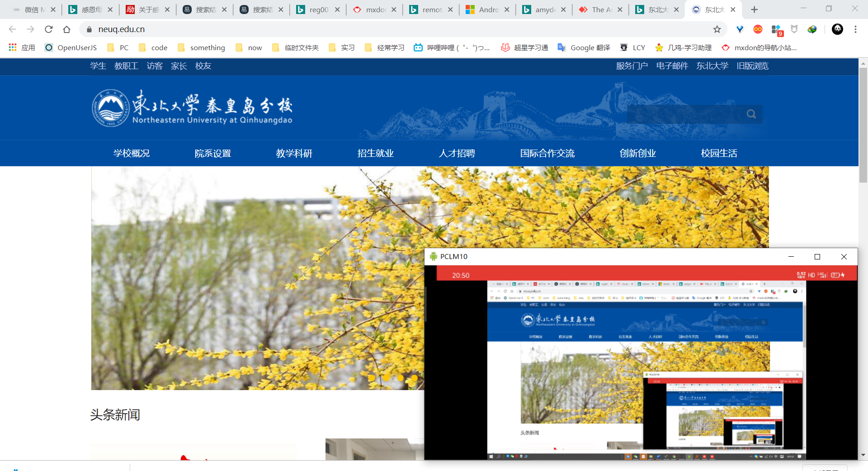Click the profile avatar icon
Viewport: 868px width, 471px height.
click(837, 29)
